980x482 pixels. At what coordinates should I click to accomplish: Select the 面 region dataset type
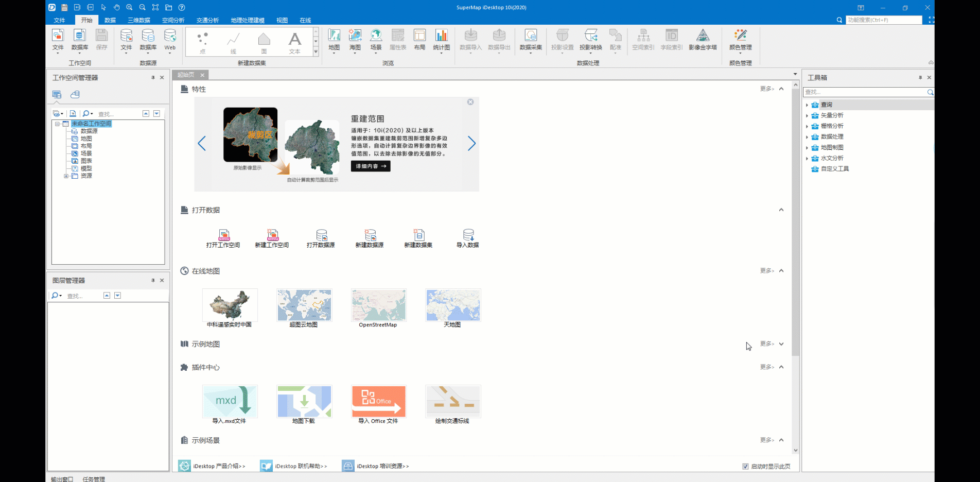(x=264, y=43)
